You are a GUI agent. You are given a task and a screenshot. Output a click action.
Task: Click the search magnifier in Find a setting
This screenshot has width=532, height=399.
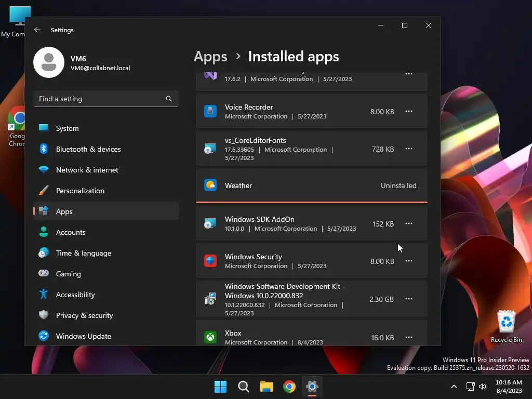(169, 99)
